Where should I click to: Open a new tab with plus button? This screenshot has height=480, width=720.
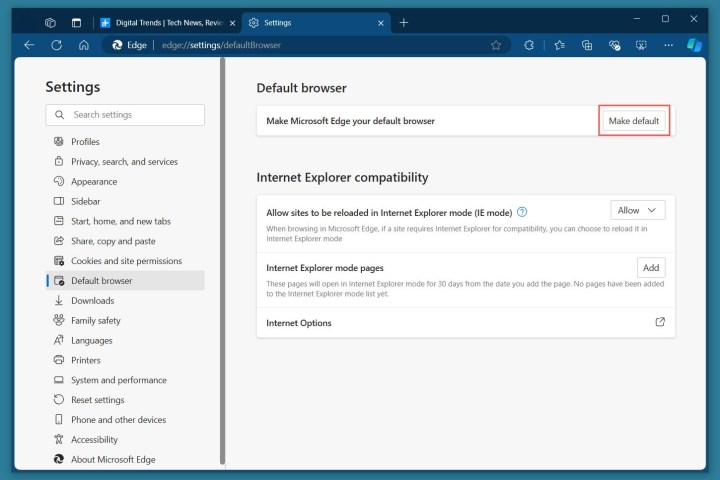coord(404,22)
